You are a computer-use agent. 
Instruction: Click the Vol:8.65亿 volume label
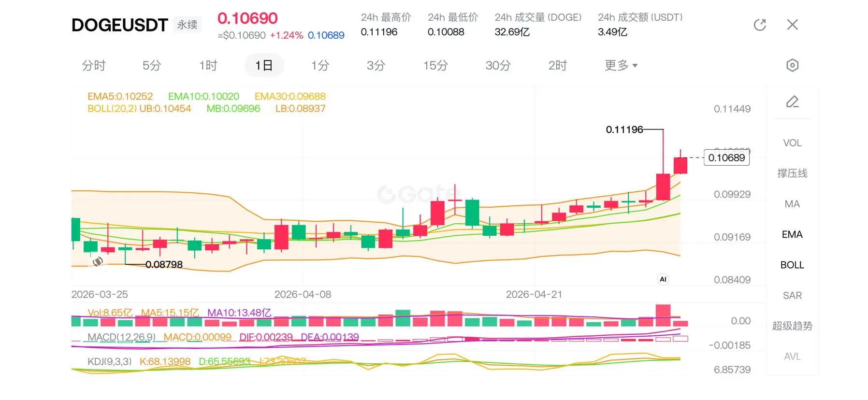[110, 313]
